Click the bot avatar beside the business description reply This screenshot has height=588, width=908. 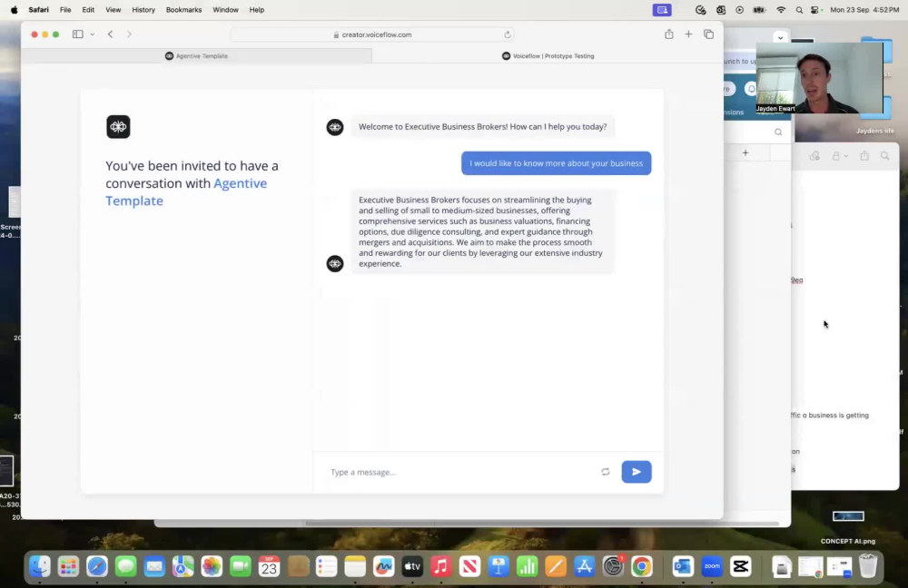coord(335,263)
